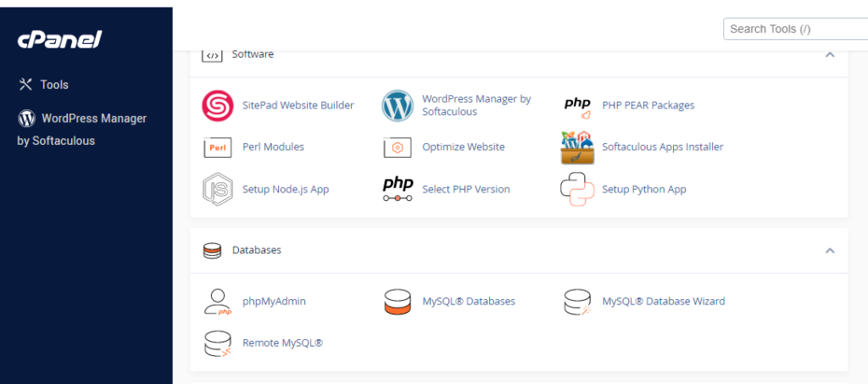868x384 pixels.
Task: Click the Software section heading
Action: (x=253, y=55)
